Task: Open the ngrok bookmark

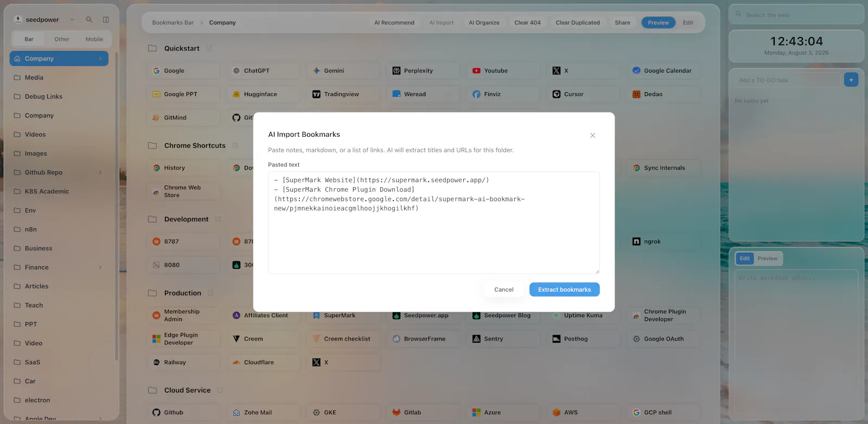Action: tap(663, 242)
